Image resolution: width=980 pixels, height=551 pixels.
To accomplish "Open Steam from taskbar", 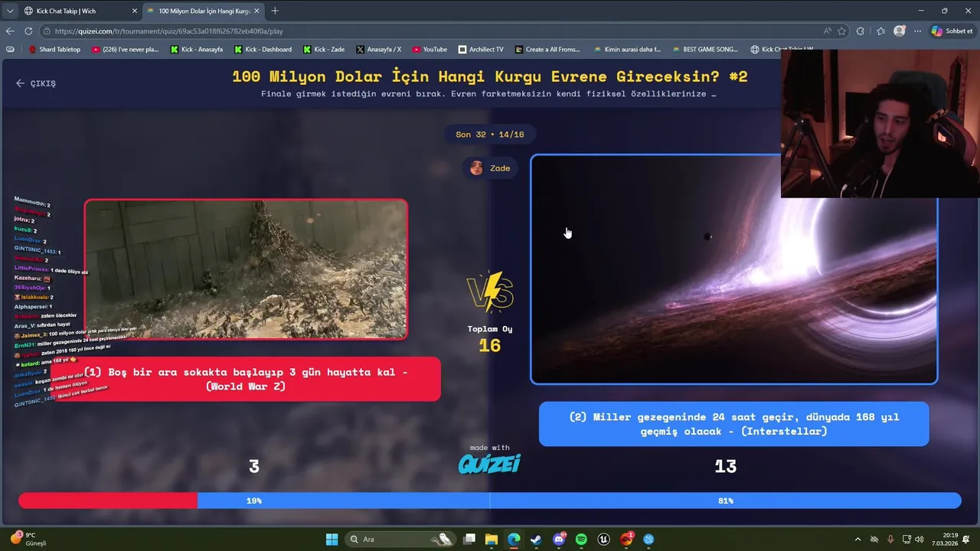I will click(x=536, y=540).
